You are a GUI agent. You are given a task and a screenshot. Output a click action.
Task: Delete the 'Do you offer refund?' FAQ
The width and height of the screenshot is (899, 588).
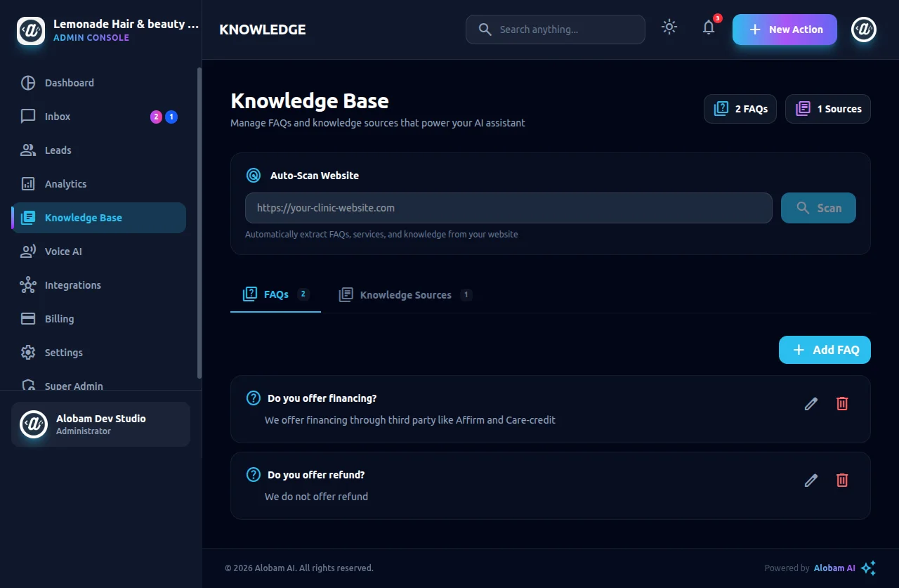[842, 480]
